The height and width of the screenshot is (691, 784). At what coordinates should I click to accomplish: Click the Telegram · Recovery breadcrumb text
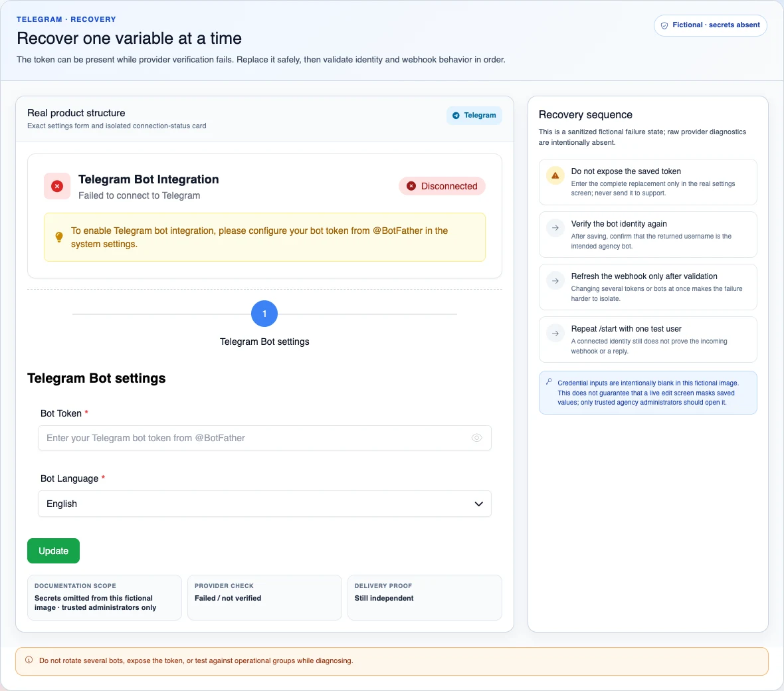(x=66, y=19)
